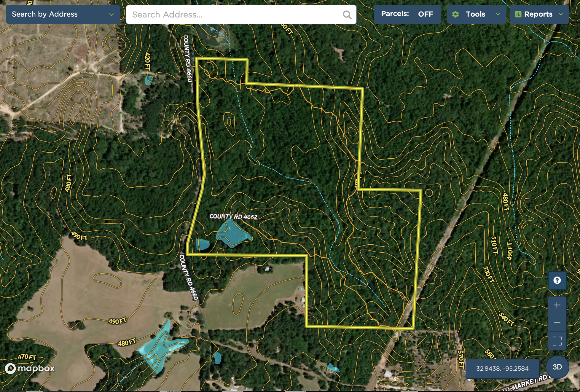This screenshot has height=392, width=580.
Task: Click the coordinates readout box
Action: pos(502,369)
